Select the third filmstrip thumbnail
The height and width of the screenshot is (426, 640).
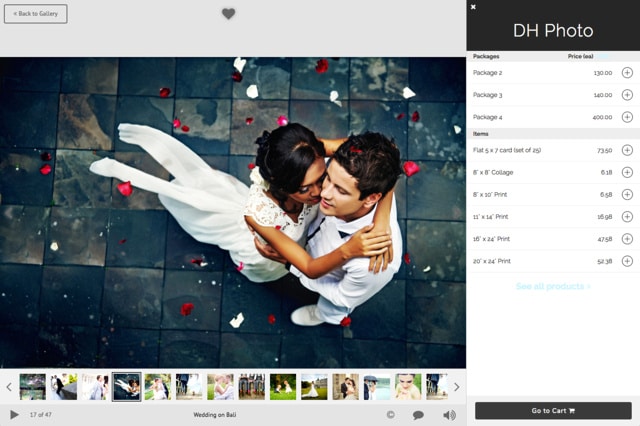pos(95,386)
